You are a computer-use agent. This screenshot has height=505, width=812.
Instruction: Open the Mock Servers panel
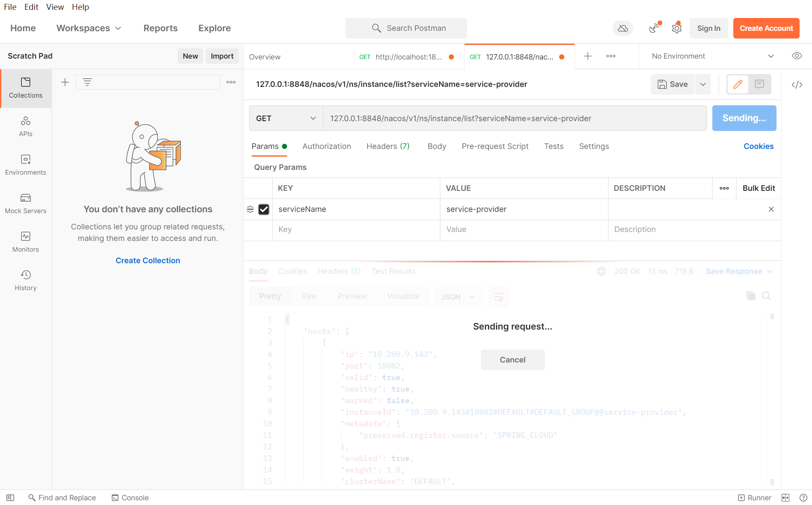pyautogui.click(x=26, y=204)
